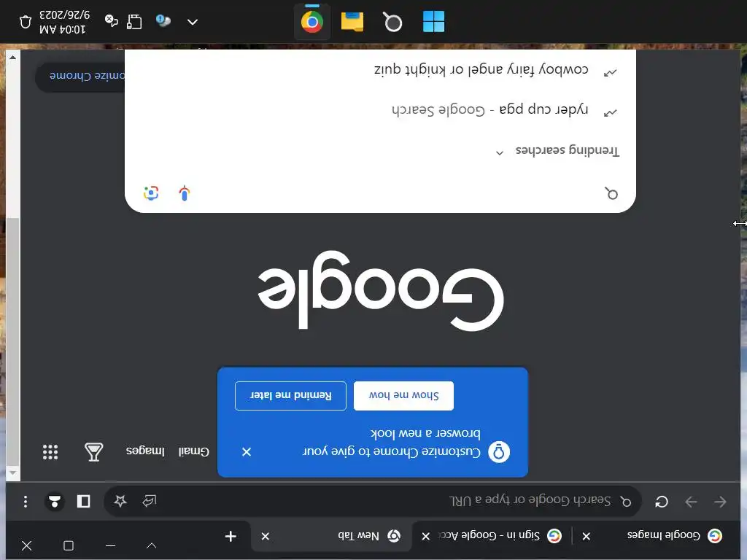This screenshot has width=747, height=560.
Task: Click the Chrome icon in the taskbar
Action: [x=312, y=22]
